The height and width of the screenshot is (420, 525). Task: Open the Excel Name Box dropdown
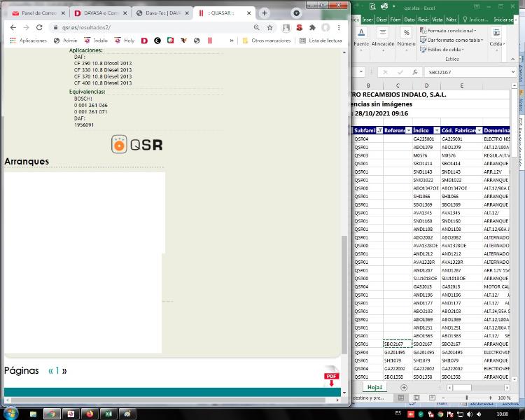point(361,72)
